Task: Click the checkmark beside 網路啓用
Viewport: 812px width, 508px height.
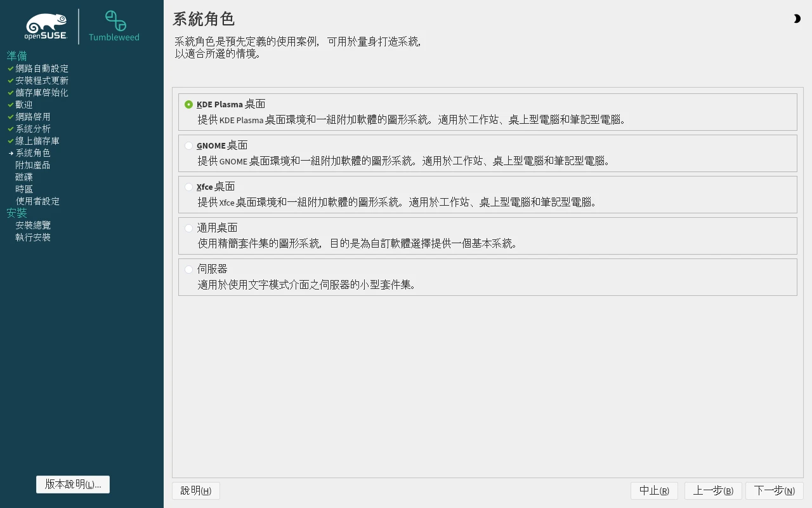Action: (11, 117)
